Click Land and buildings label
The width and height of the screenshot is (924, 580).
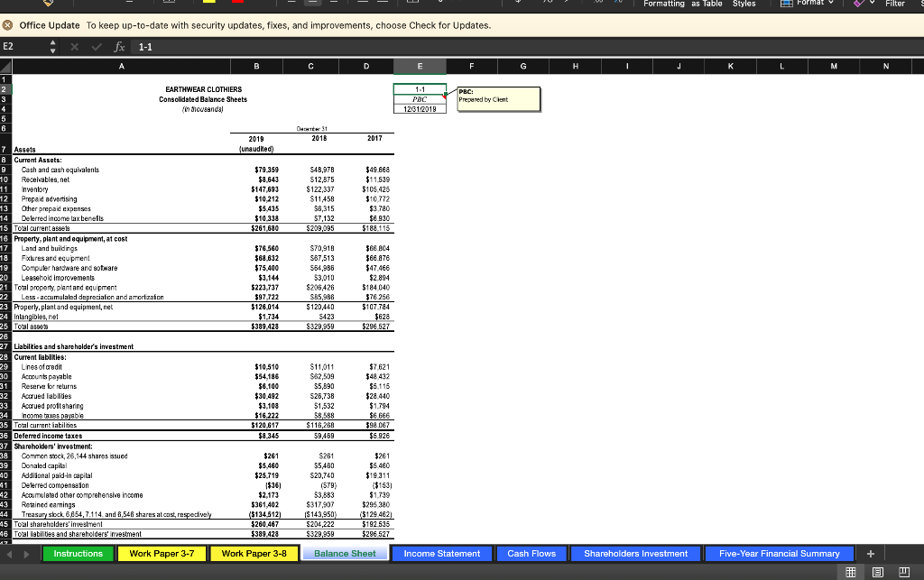click(x=49, y=248)
